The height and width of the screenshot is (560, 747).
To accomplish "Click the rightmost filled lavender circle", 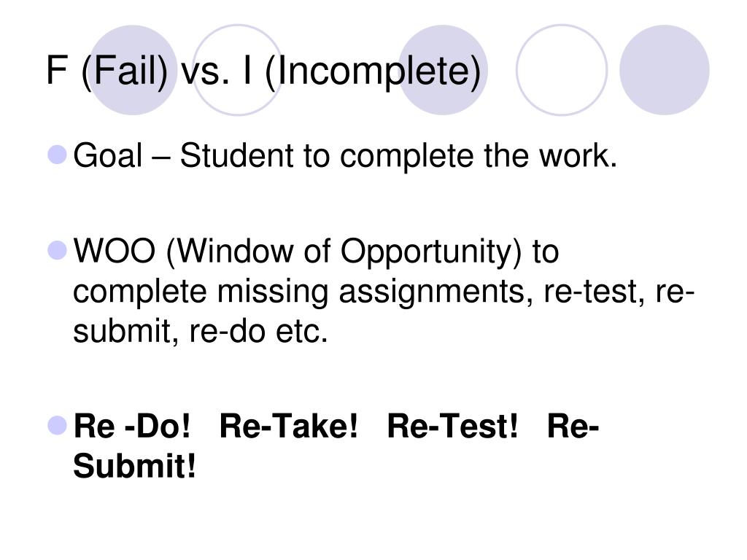I will 664,70.
